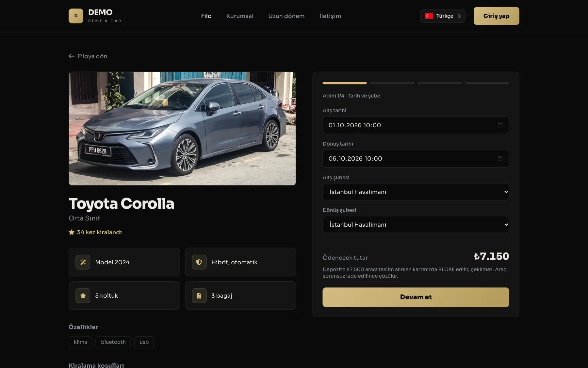This screenshot has height=368, width=588.
Task: Open the Türkçe language selector
Action: (443, 16)
